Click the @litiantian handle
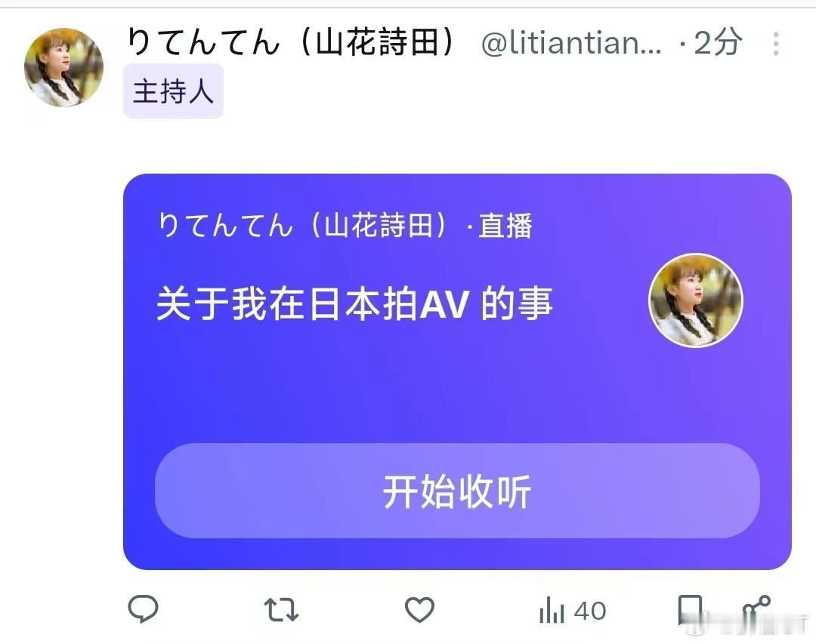Screen dimensions: 816x644 [x=571, y=42]
